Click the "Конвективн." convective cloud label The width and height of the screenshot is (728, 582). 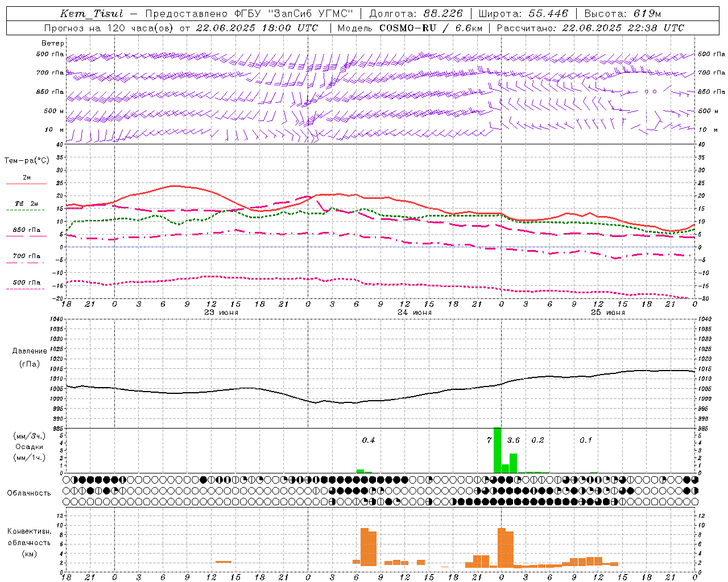click(x=29, y=531)
